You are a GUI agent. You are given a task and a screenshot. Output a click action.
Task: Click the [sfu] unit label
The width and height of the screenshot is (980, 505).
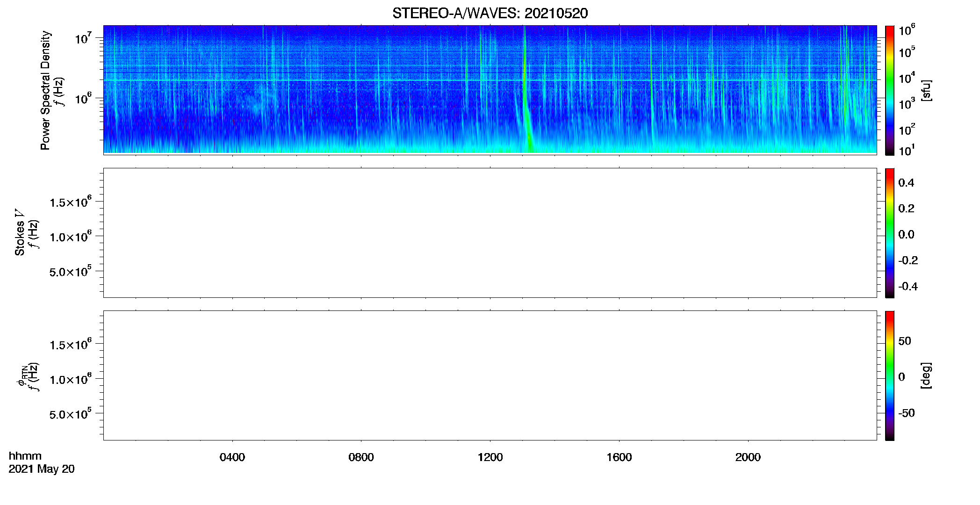(x=926, y=90)
